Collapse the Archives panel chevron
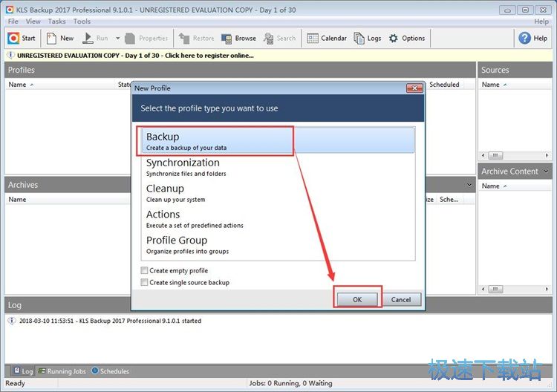The height and width of the screenshot is (392, 557). 469,185
